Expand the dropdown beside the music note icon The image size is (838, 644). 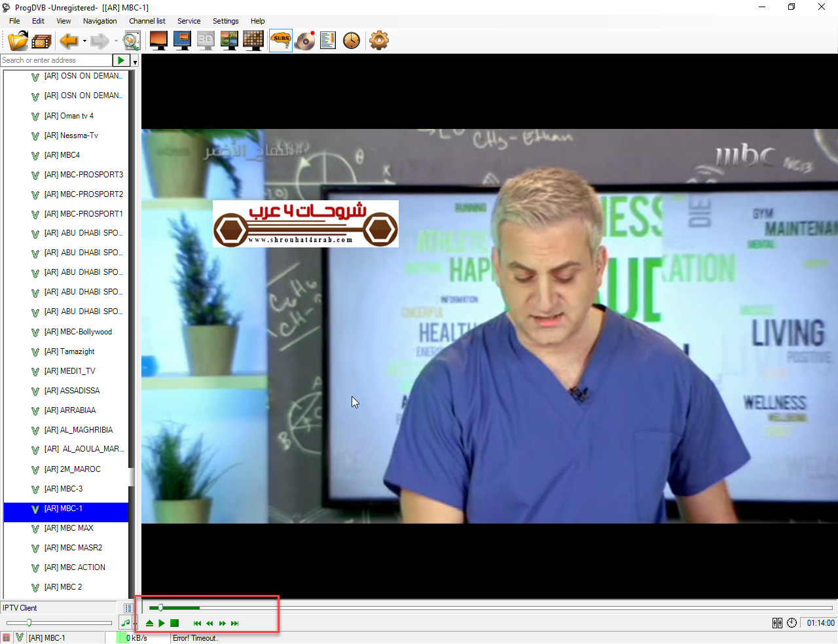pyautogui.click(x=135, y=624)
